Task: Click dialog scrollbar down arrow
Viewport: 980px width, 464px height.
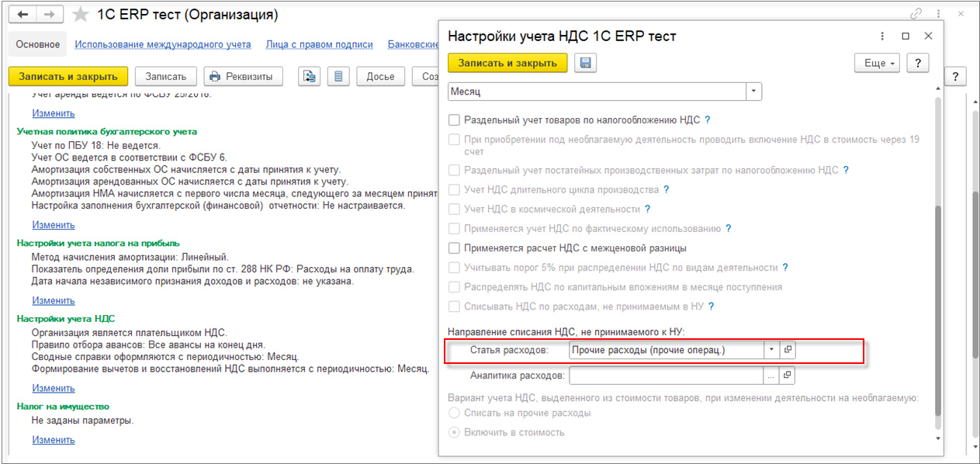Action: [x=937, y=440]
